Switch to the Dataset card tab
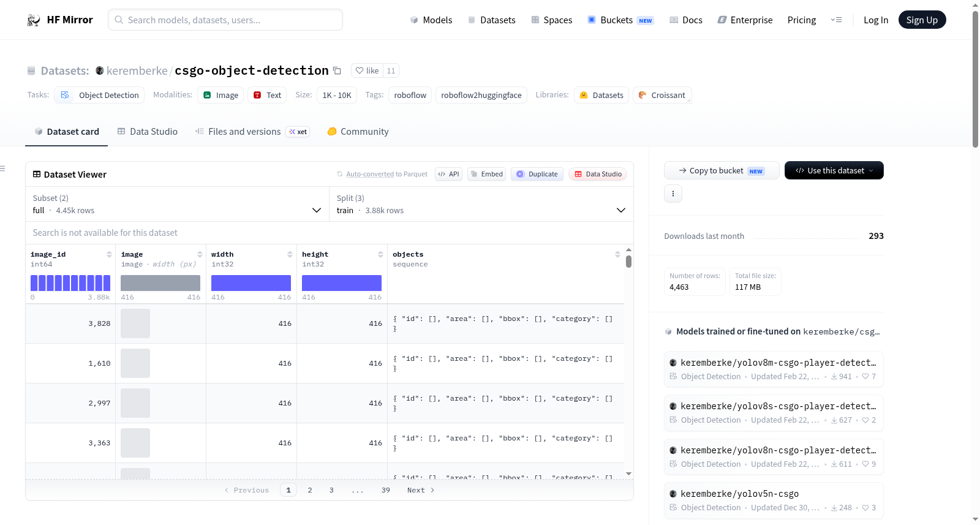This screenshot has height=525, width=980. 66,132
